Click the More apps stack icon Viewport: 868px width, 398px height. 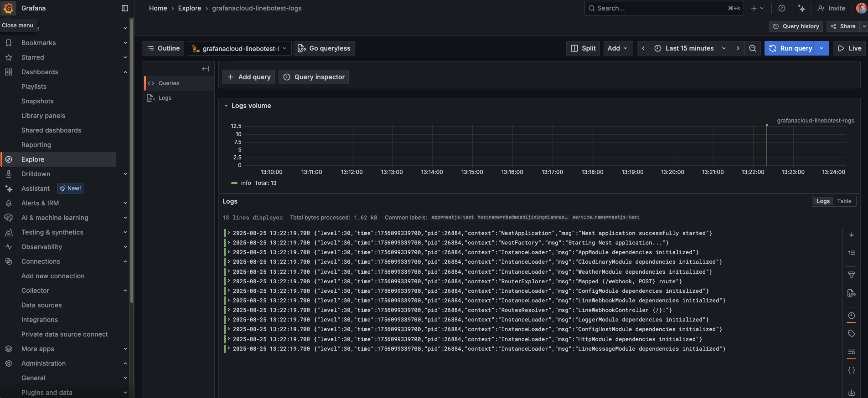coord(9,349)
